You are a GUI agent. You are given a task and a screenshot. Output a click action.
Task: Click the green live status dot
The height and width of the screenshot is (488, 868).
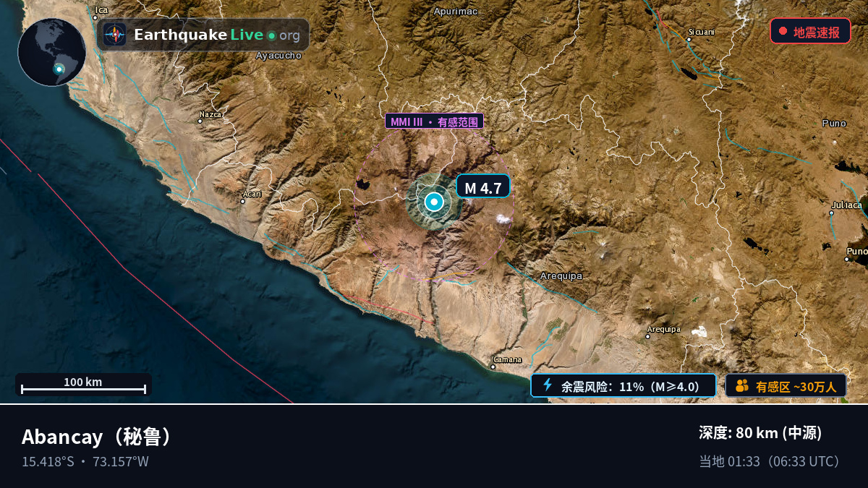pos(271,35)
